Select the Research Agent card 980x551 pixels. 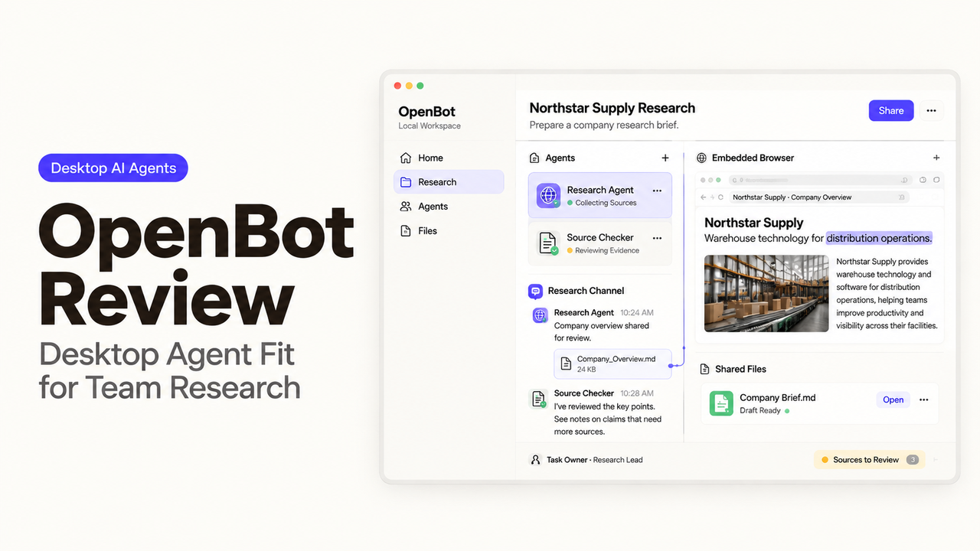[x=600, y=195]
